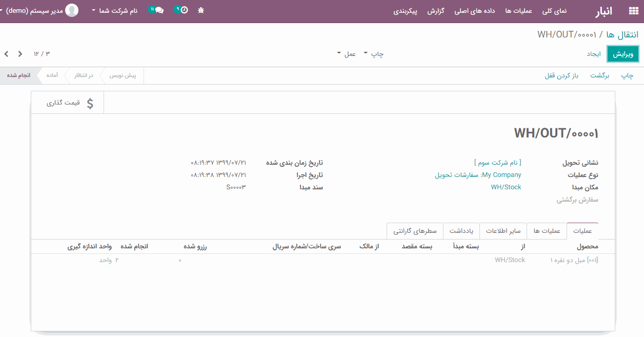Open the داده های اصلی menu
The width and height of the screenshot is (644, 337).
pos(475,11)
